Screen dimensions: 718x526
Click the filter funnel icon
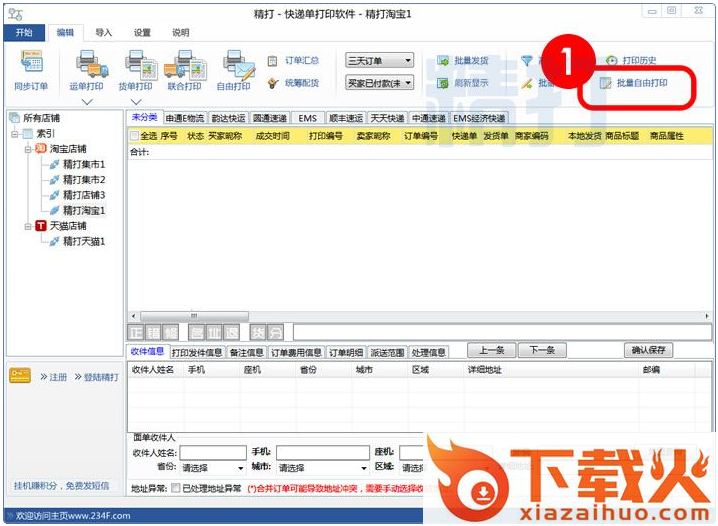(527, 60)
